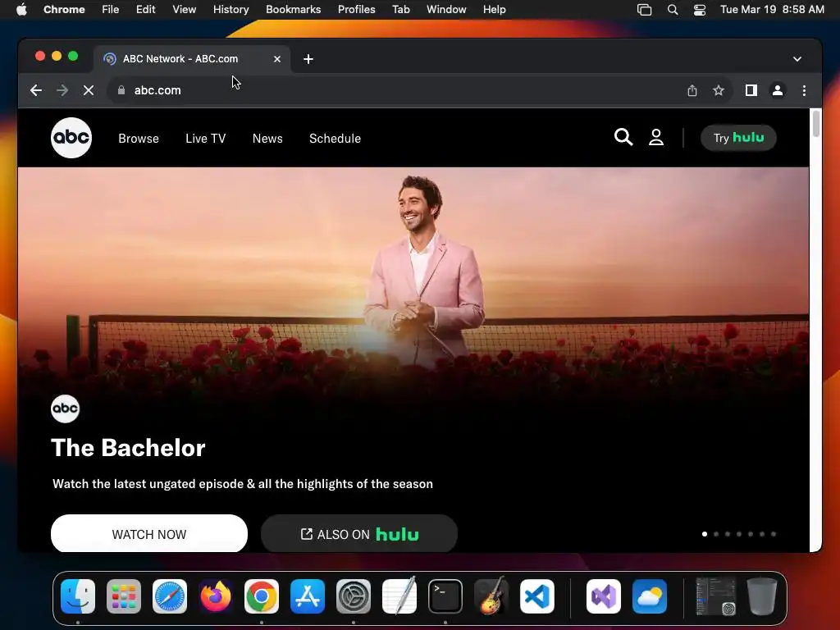This screenshot has width=840, height=630.
Task: Open Spotlight search in the menu bar
Action: click(673, 9)
